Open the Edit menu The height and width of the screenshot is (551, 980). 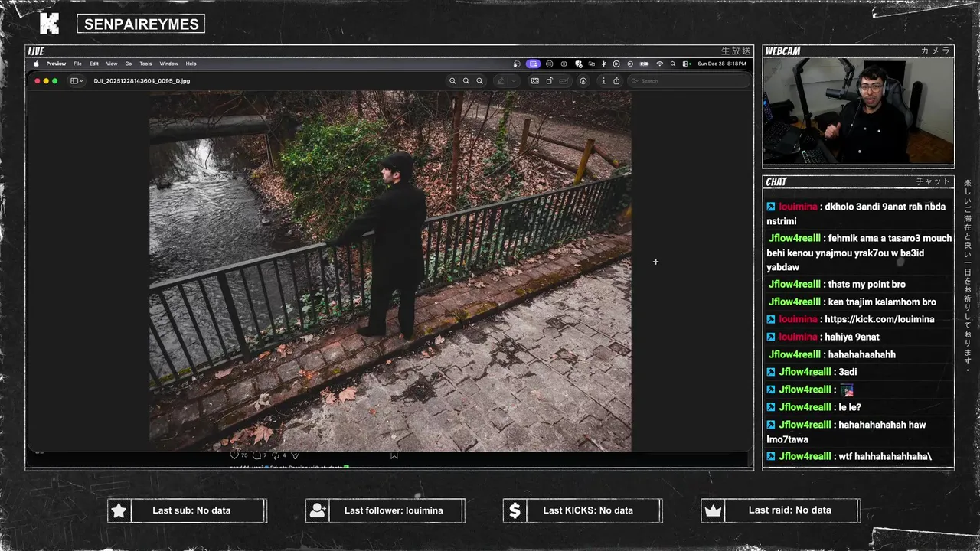93,64
